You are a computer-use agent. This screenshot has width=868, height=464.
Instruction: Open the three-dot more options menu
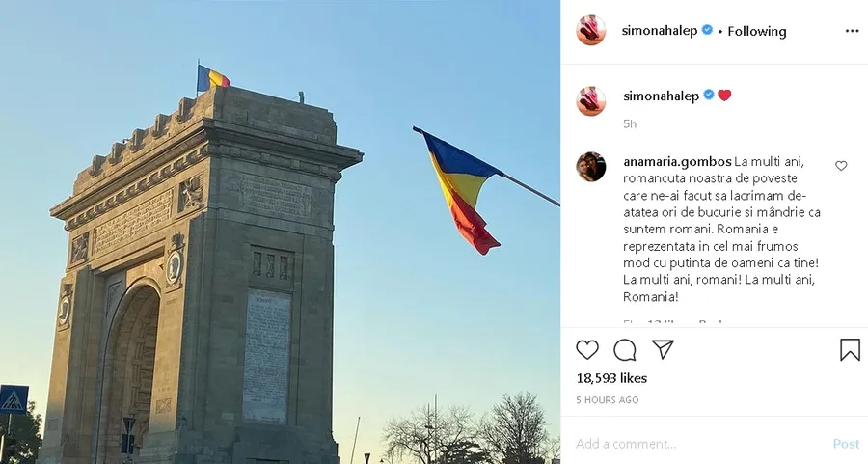click(x=852, y=31)
